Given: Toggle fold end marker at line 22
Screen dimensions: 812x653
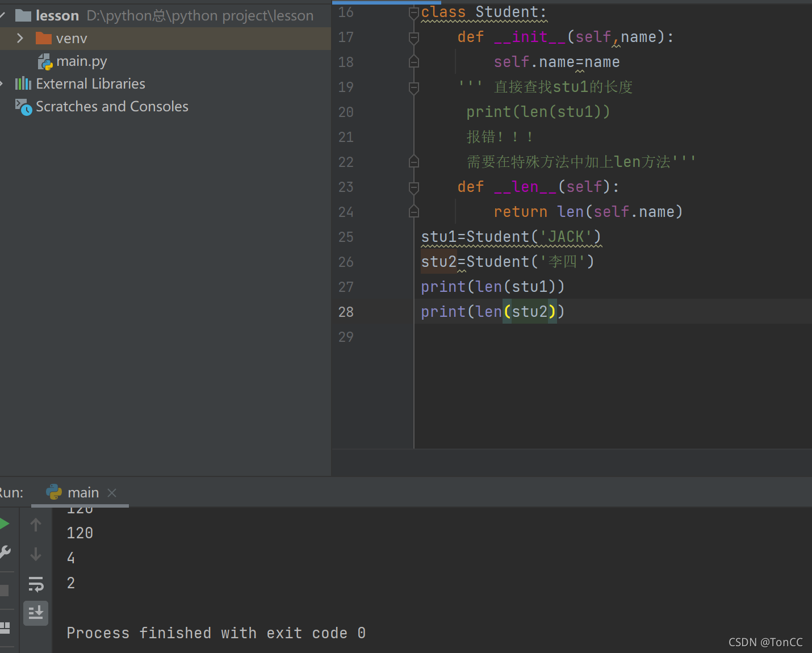Looking at the screenshot, I should click(414, 162).
